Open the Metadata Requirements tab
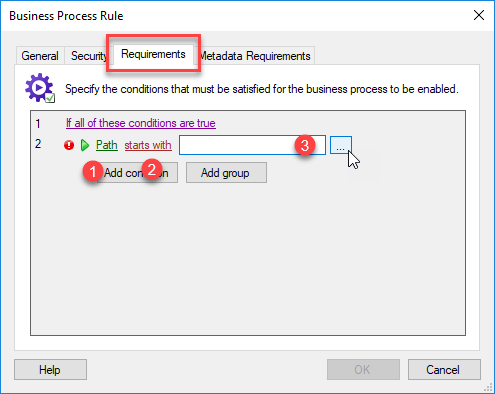Image resolution: width=495 pixels, height=394 pixels. 255,56
